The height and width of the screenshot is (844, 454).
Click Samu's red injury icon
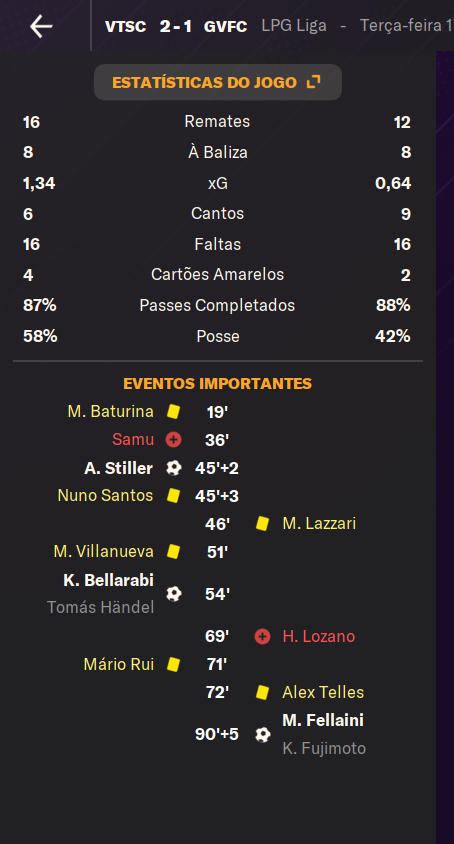(x=173, y=440)
